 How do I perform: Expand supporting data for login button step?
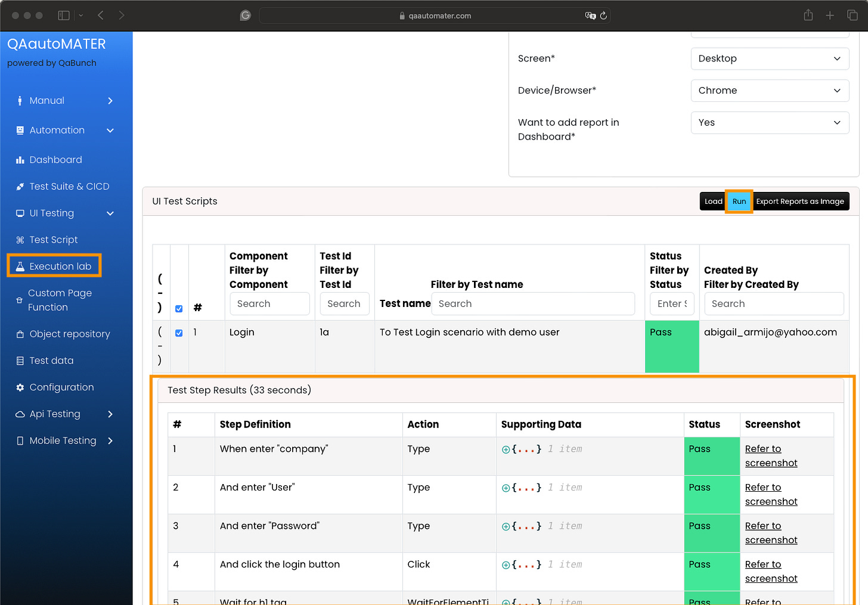[506, 565]
